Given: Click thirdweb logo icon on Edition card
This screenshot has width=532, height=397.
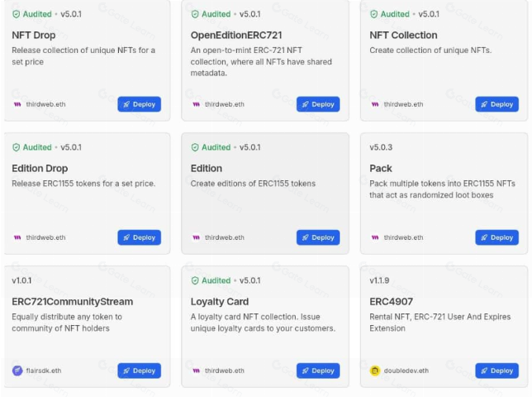Looking at the screenshot, I should point(196,237).
